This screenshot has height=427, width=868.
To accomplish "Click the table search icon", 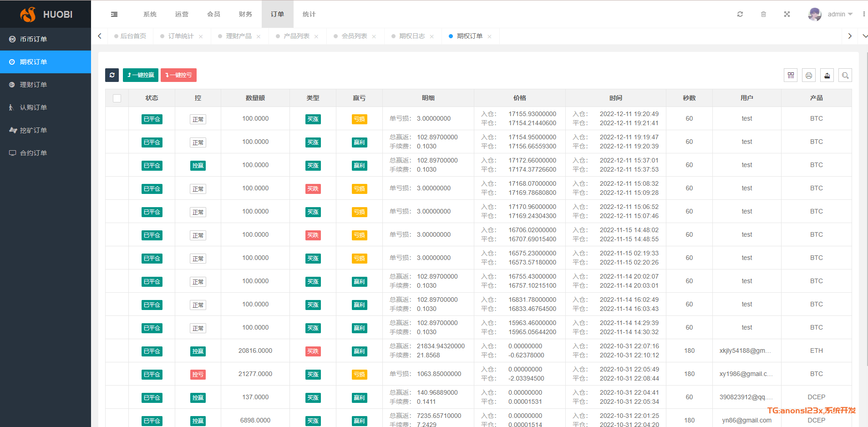I will tap(845, 75).
